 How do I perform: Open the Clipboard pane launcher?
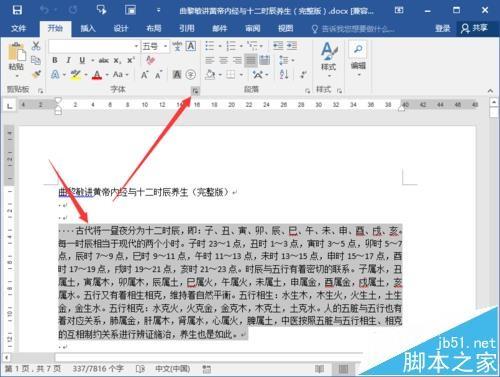[40, 90]
